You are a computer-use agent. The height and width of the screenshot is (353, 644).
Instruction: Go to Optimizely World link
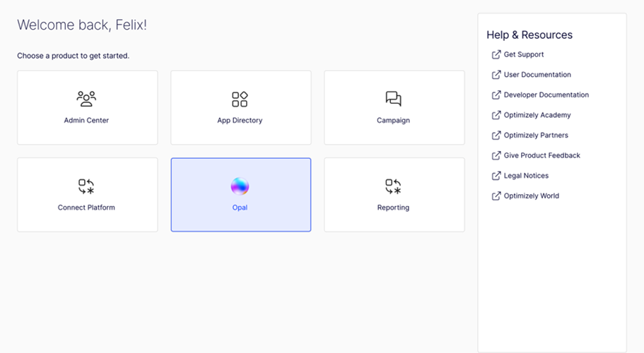[x=531, y=196]
